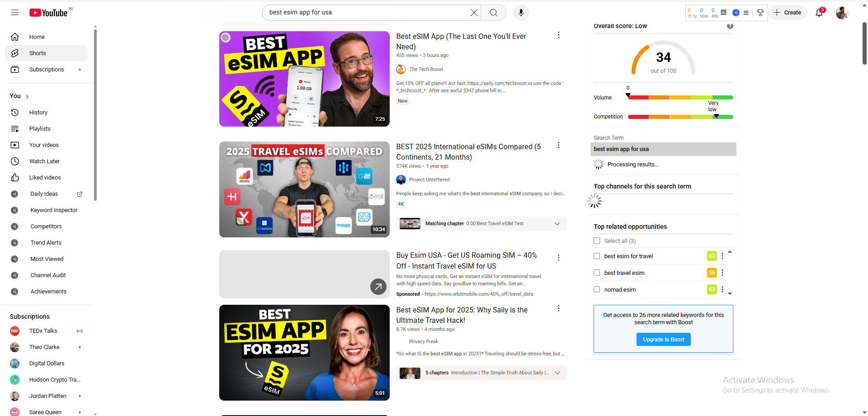Click the Achievements vidIQ icon
Image resolution: width=868 pixels, height=416 pixels.
click(14, 292)
